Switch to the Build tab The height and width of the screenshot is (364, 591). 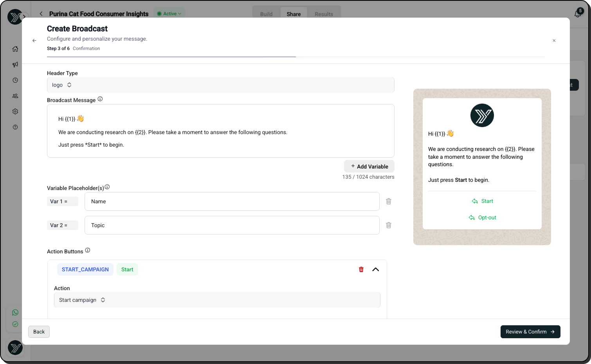click(266, 14)
